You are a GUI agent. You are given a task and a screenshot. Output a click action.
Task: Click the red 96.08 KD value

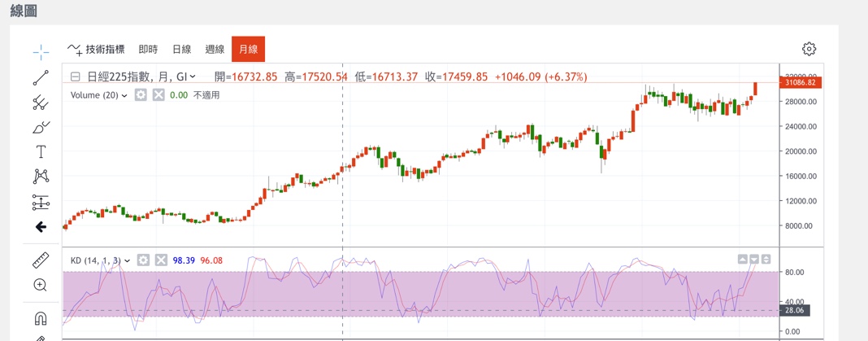211,260
